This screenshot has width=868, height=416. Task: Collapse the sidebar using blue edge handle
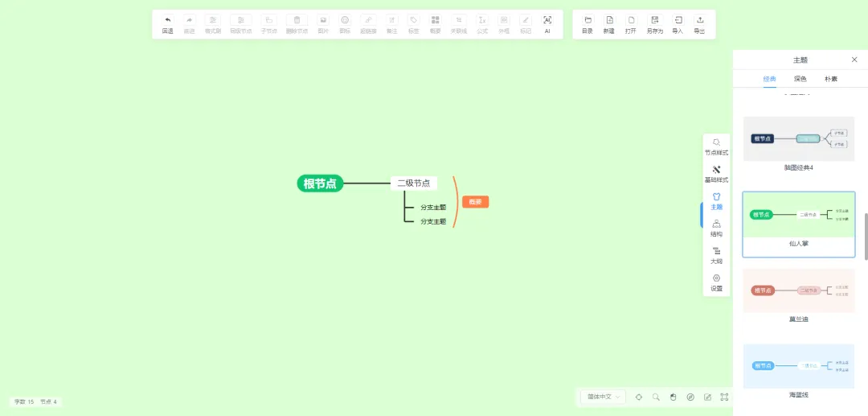pyautogui.click(x=702, y=214)
